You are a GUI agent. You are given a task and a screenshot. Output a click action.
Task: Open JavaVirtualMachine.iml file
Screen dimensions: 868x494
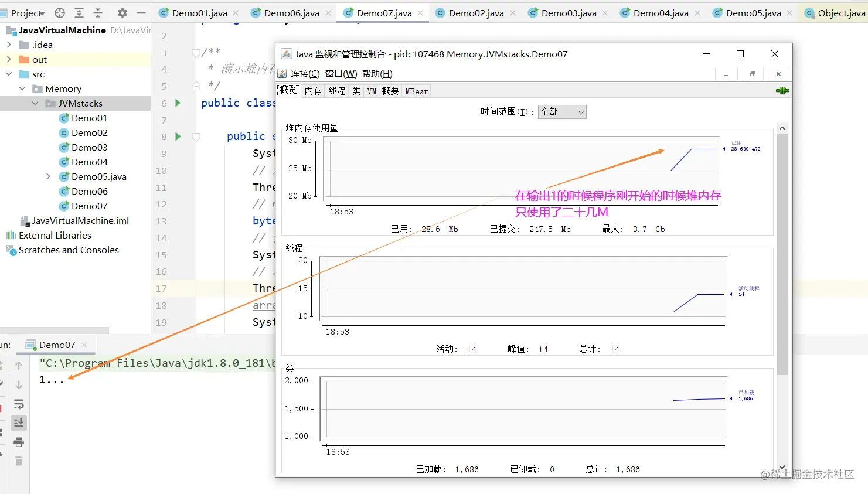click(80, 220)
